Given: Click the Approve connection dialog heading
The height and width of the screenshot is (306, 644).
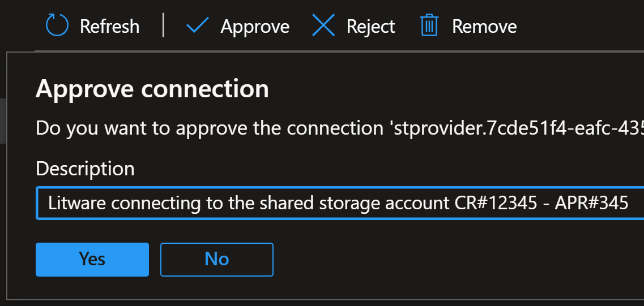Looking at the screenshot, I should pyautogui.click(x=152, y=89).
